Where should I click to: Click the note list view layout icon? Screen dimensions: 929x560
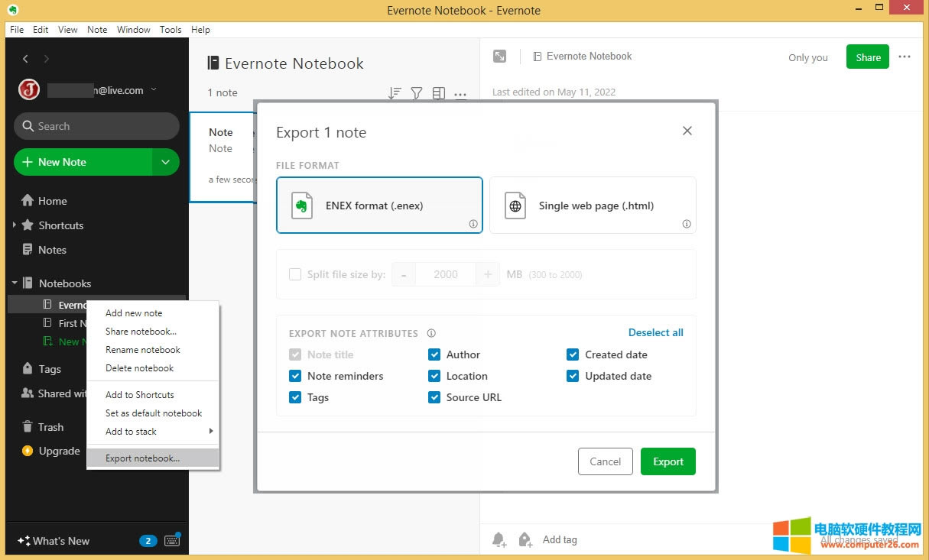click(x=439, y=93)
